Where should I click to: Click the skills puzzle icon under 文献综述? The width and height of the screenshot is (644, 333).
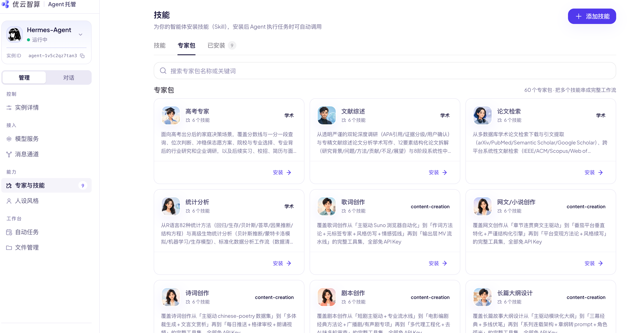pyautogui.click(x=344, y=120)
